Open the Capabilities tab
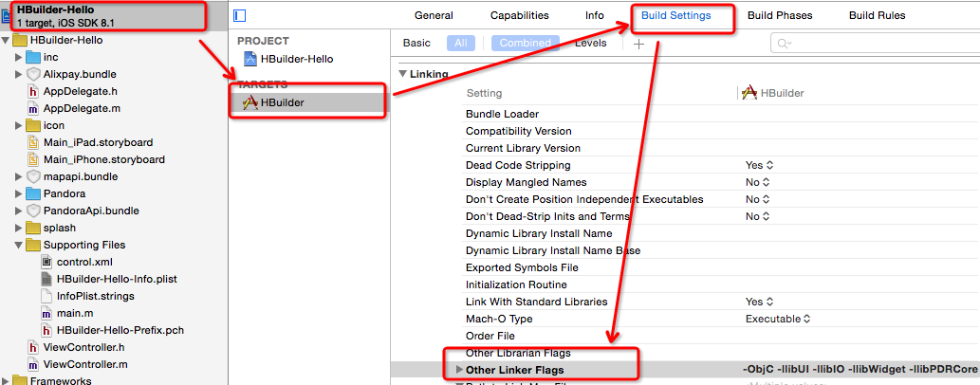Screen dimensions: 980x385 (x=519, y=15)
